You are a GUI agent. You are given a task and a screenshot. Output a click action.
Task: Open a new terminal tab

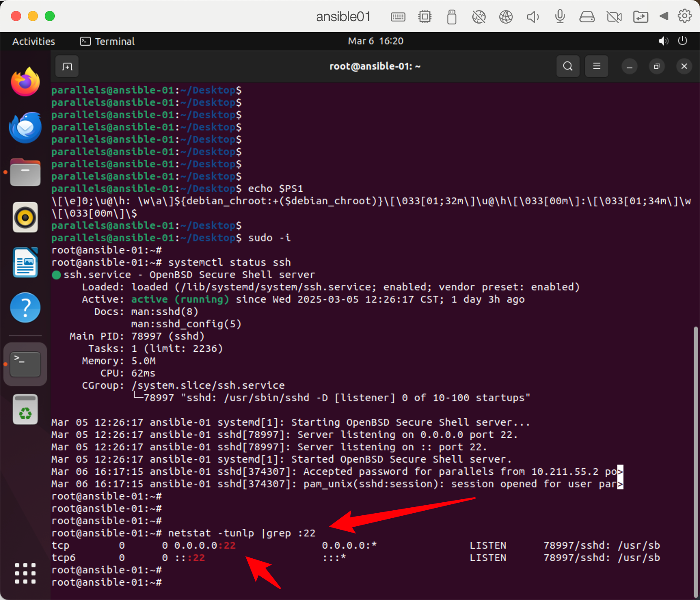67,67
